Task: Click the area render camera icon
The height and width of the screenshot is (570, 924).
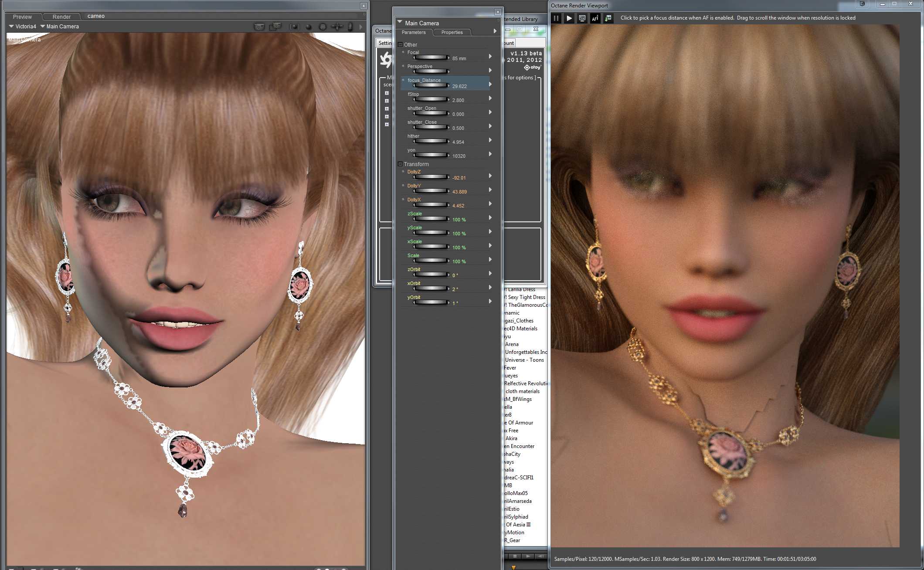Action: click(275, 27)
